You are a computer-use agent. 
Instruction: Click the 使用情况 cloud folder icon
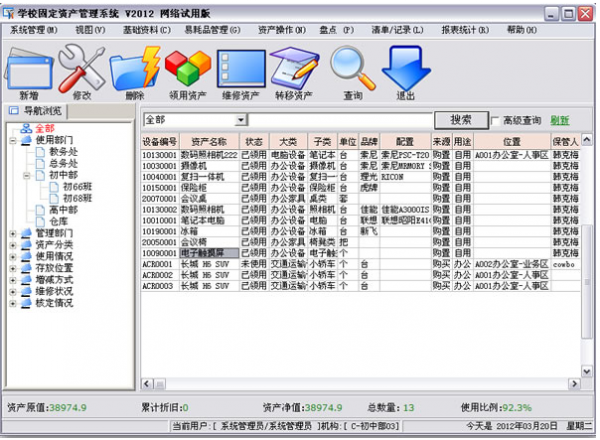(26, 256)
